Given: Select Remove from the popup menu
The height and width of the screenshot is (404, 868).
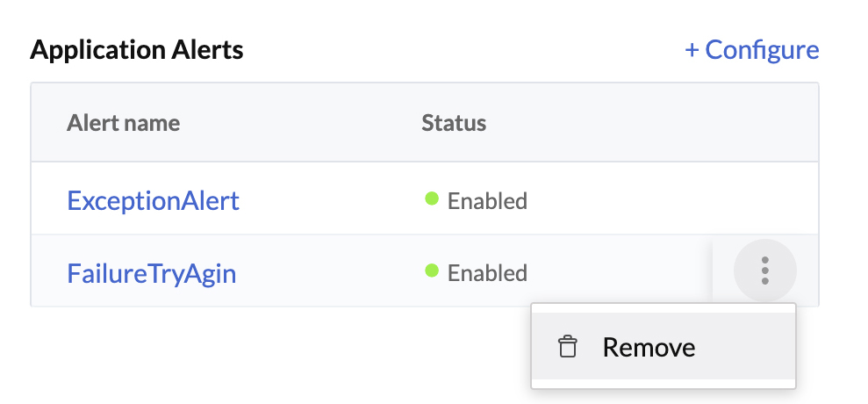Looking at the screenshot, I should [x=649, y=347].
